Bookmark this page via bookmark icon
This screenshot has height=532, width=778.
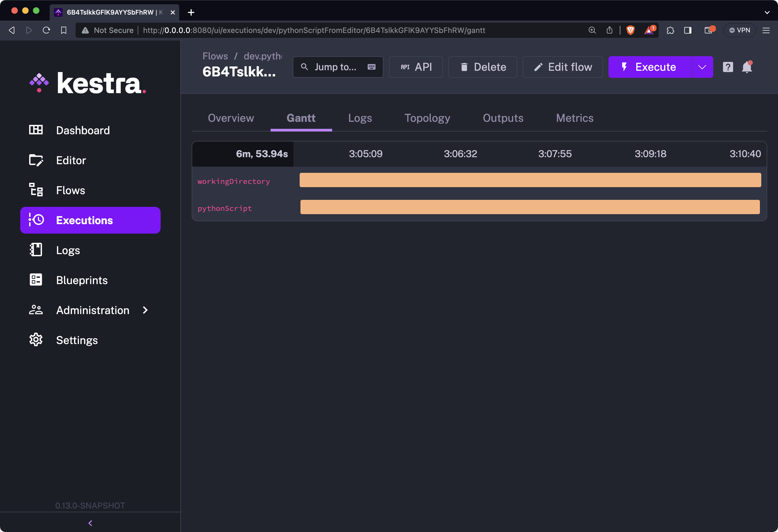[x=64, y=30]
